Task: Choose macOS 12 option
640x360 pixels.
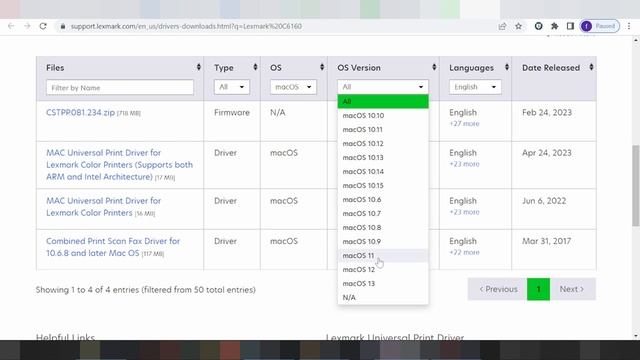Action: tap(383, 269)
